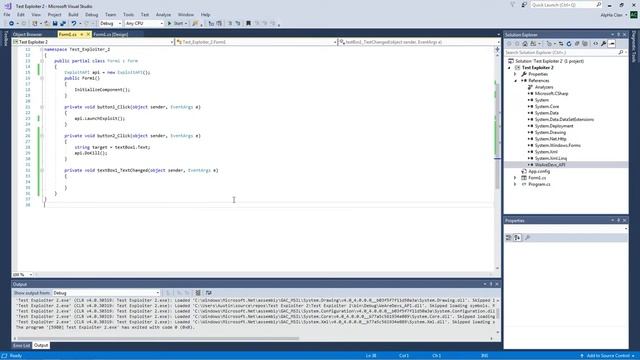
Task: Click the Navigate Backward toolbar icon
Action: click(11, 24)
